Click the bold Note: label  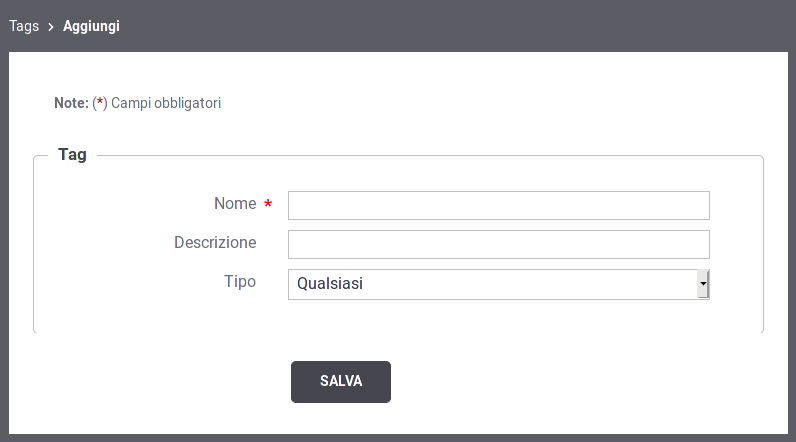point(72,103)
